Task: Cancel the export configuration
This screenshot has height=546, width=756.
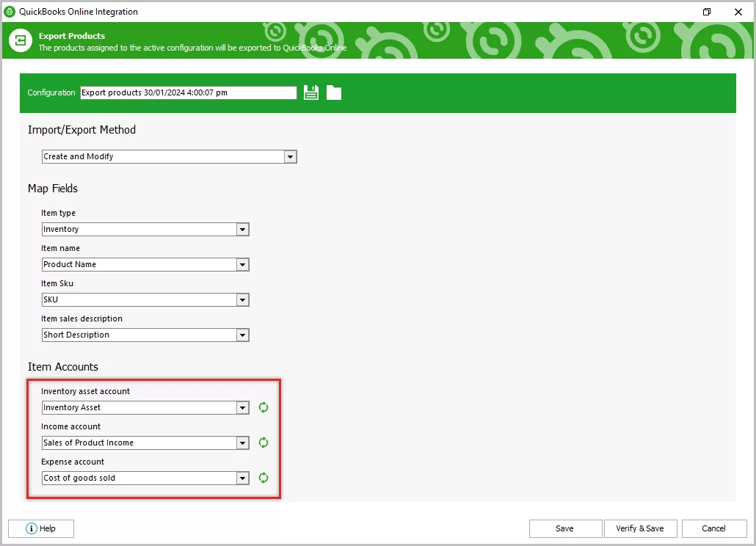Action: 713,528
